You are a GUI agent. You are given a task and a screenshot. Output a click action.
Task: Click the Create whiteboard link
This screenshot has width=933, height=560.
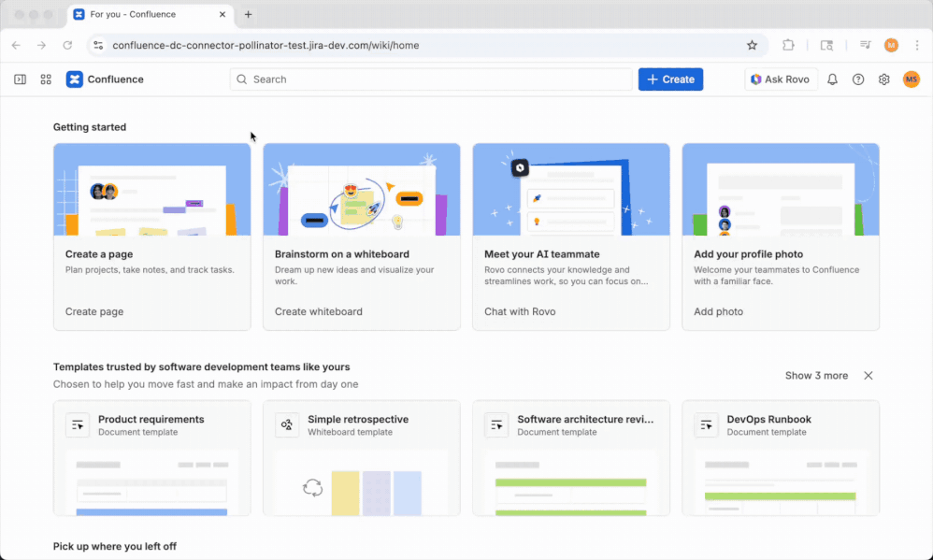coord(319,311)
